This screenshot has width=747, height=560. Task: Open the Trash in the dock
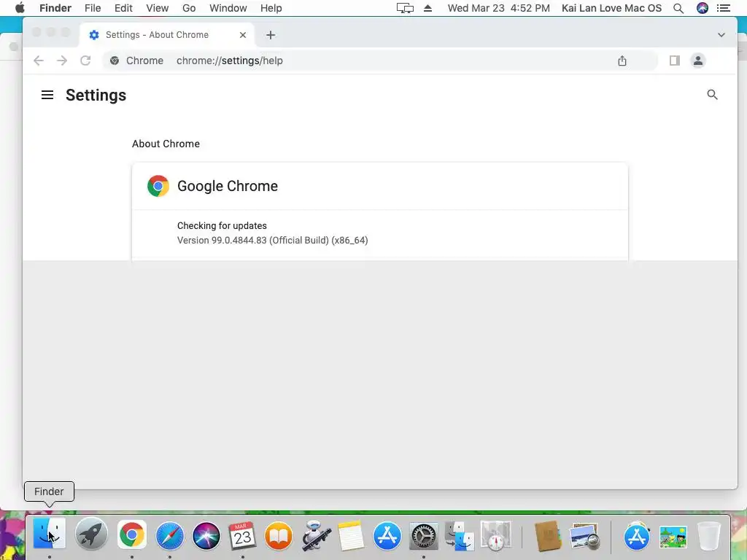(709, 535)
